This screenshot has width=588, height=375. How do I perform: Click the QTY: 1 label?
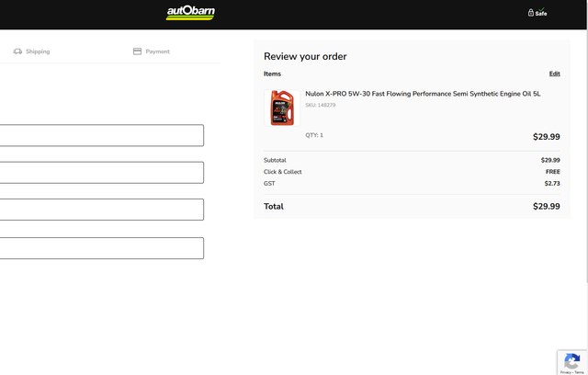tap(314, 135)
